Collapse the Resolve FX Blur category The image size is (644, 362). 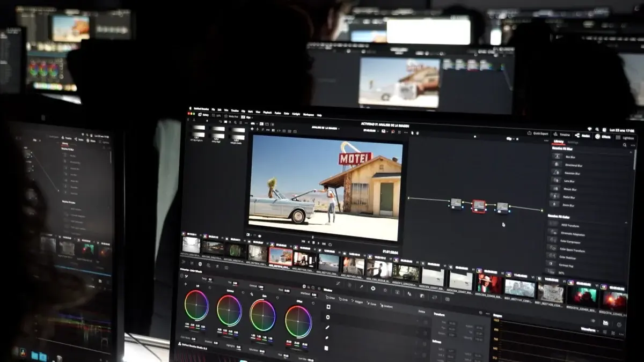pyautogui.click(x=631, y=152)
